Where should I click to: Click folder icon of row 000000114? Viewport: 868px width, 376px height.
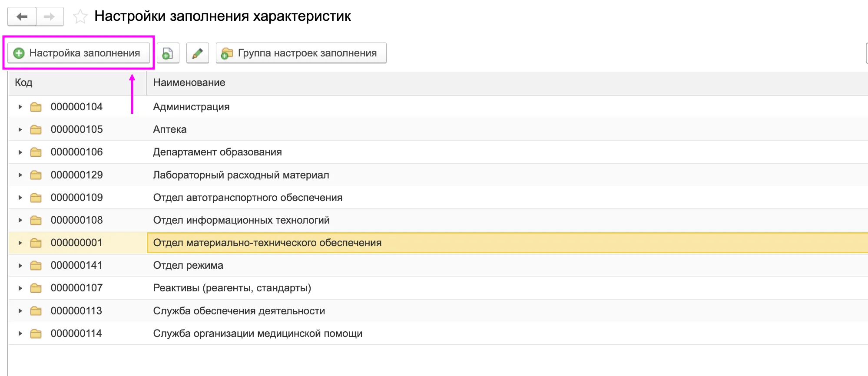[36, 333]
